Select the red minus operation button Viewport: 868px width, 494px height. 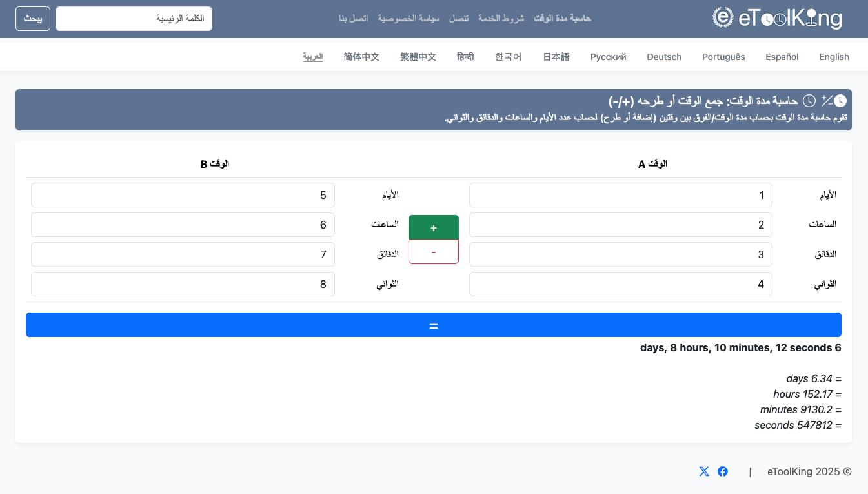[434, 252]
